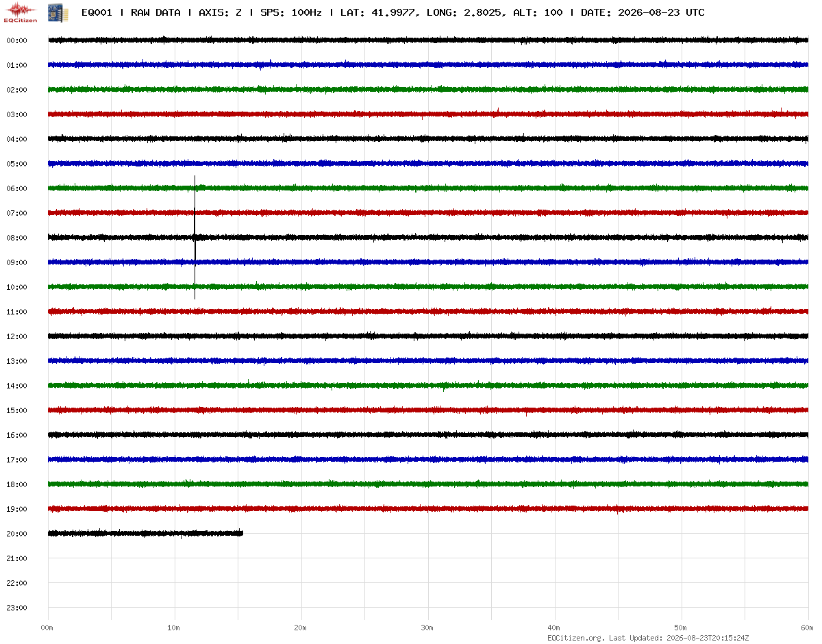
Task: Click the 11:00 hour label
Action: click(x=16, y=312)
